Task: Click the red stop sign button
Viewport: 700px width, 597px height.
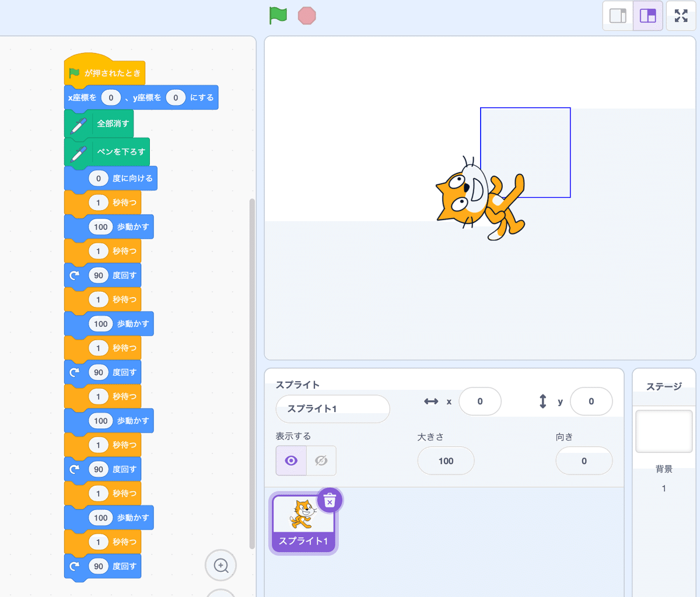Action: [307, 16]
